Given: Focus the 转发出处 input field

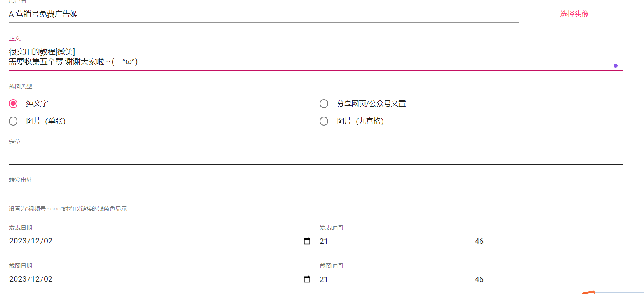Looking at the screenshot, I should 311,194.
